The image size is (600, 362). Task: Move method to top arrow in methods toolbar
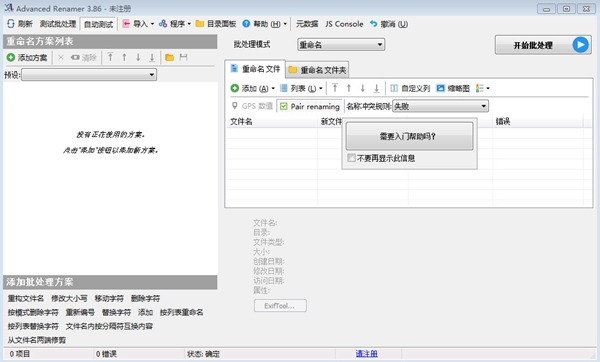110,57
